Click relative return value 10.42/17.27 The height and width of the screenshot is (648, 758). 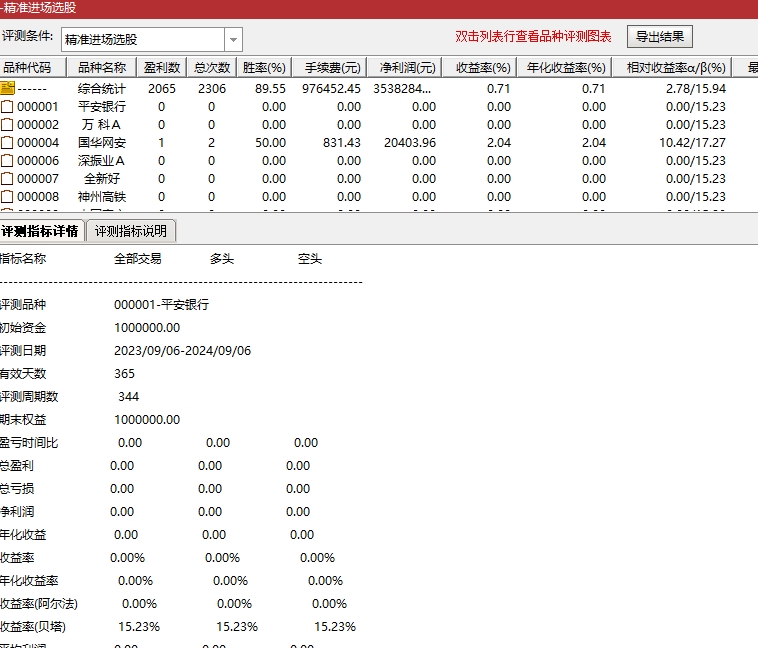pyautogui.click(x=692, y=143)
